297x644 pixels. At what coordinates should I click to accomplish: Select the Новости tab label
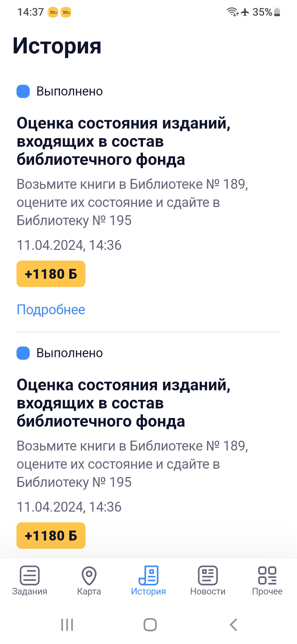tap(208, 591)
